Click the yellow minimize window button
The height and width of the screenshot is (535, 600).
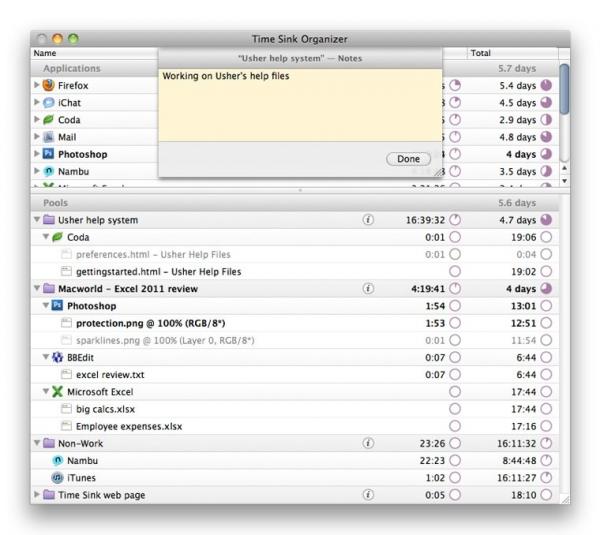click(57, 39)
